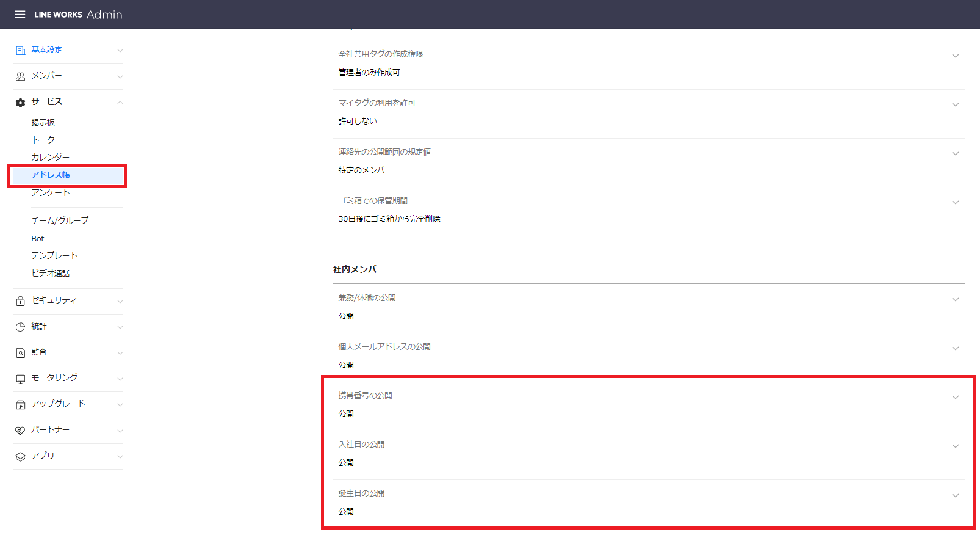
Task: Click the LINE WORKS Admin logo
Action: point(78,15)
